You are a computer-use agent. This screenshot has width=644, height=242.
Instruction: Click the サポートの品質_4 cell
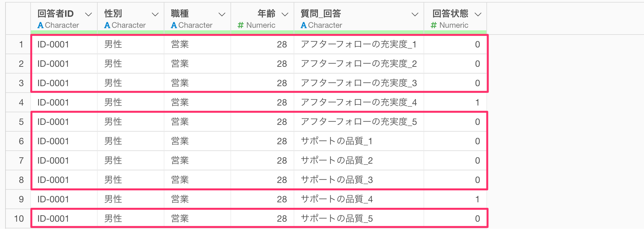point(337,199)
